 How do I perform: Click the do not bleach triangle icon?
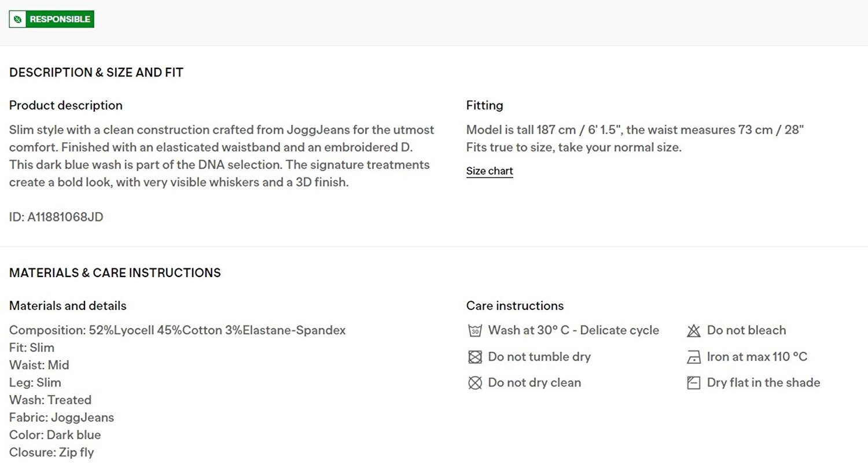pos(693,331)
